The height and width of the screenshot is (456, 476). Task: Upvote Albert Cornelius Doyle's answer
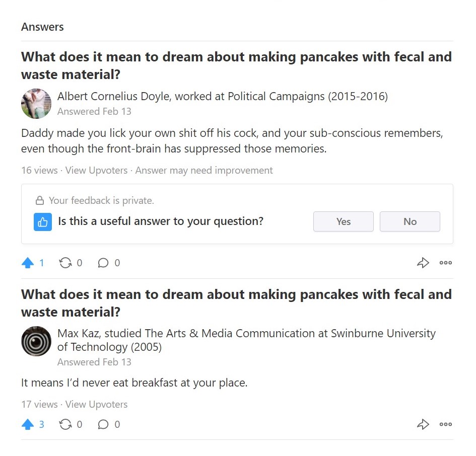pos(28,263)
